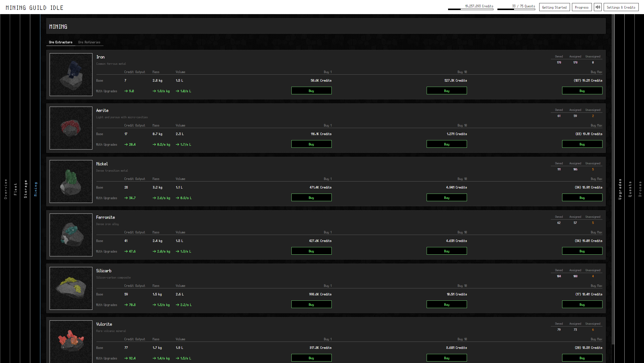Click Ferronite Buy 1 price 427.6K Credits
644x363 pixels.
320,241
